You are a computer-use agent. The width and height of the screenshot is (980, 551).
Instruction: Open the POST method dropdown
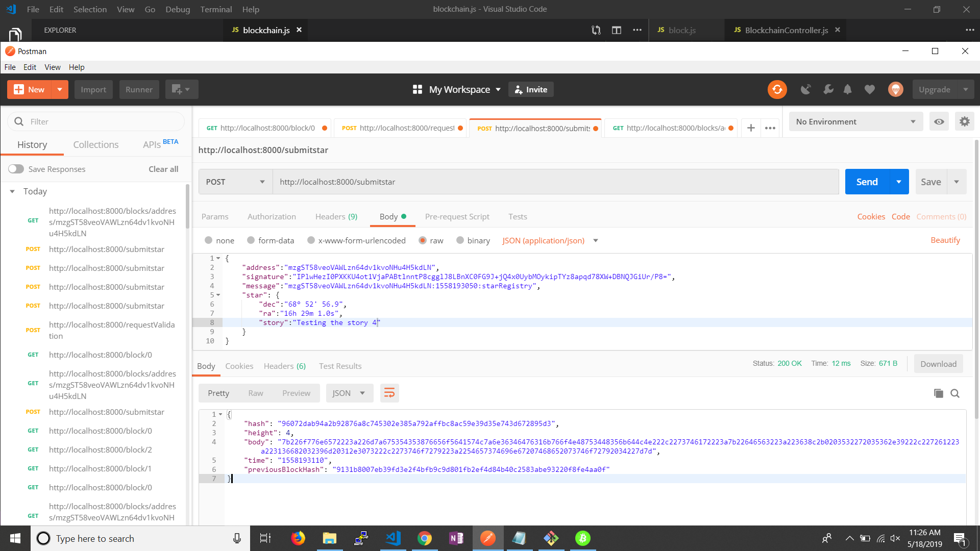pos(235,182)
